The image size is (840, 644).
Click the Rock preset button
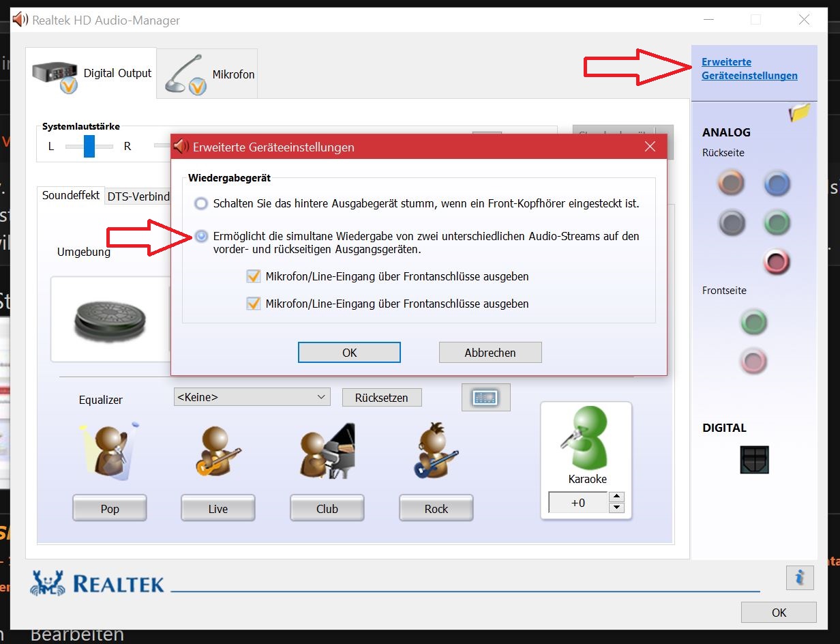(436, 509)
